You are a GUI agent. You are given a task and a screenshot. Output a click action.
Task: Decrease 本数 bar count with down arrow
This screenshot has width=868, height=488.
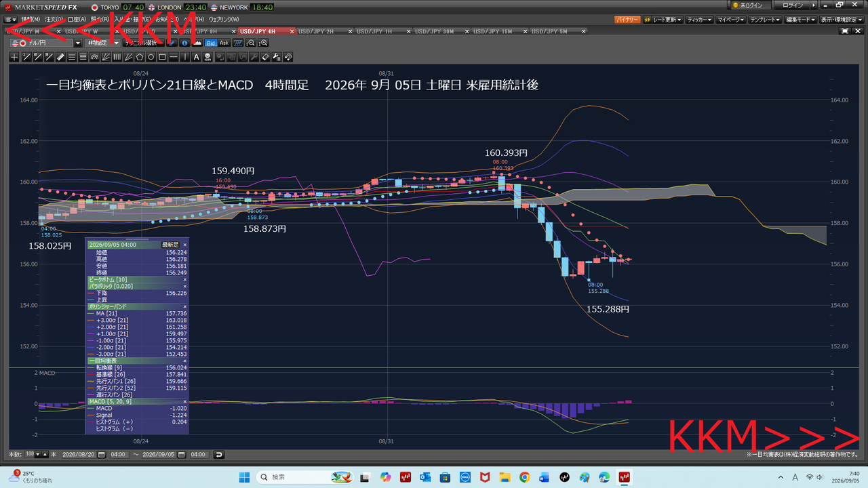point(37,454)
